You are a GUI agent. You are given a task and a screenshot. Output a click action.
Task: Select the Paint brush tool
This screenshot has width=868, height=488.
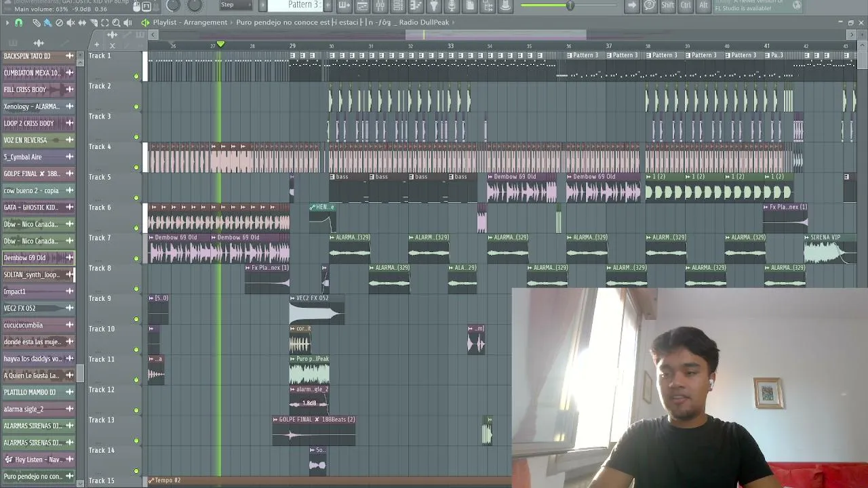(x=47, y=22)
